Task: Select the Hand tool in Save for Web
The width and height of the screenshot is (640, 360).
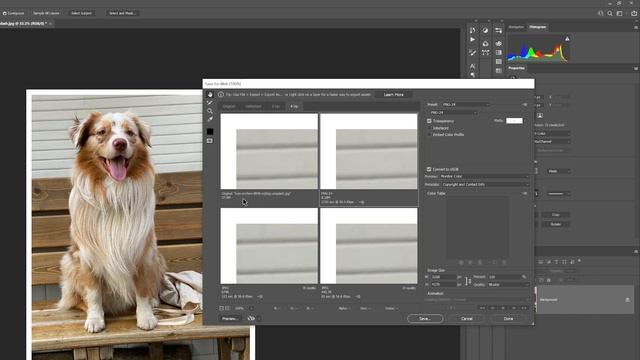Action: (x=210, y=95)
